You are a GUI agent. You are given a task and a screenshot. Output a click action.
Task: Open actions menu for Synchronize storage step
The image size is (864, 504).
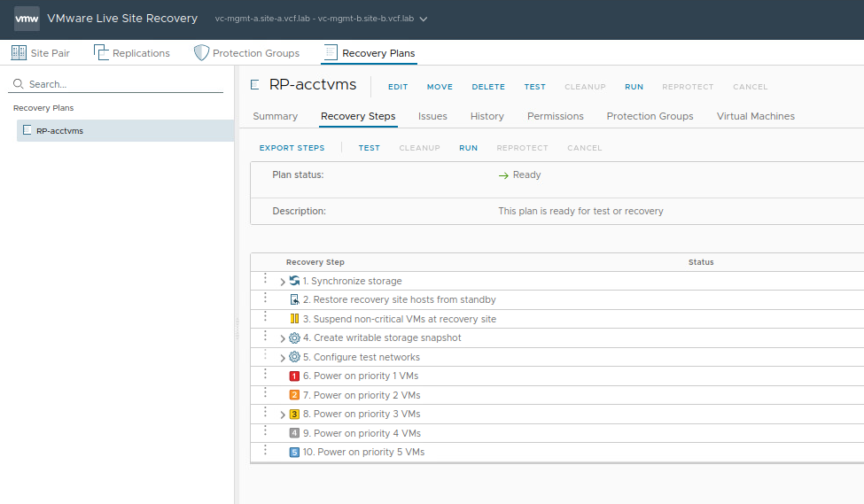[265, 279]
